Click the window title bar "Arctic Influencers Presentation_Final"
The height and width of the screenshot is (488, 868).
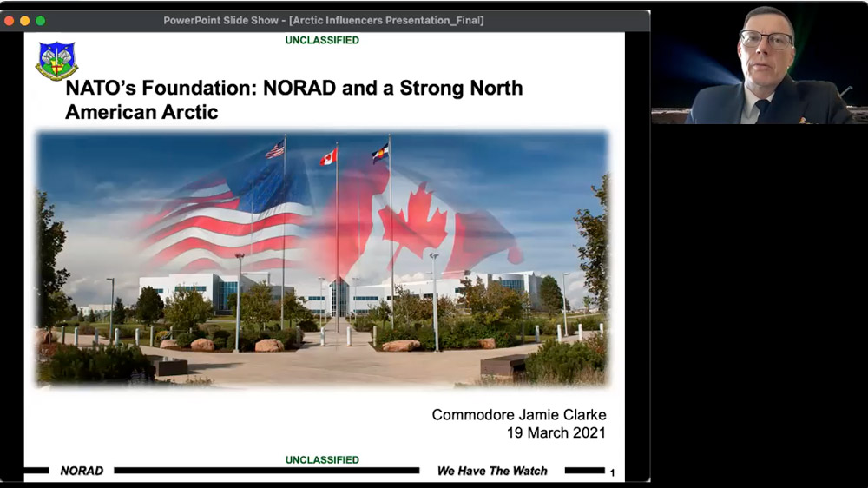[x=324, y=20]
